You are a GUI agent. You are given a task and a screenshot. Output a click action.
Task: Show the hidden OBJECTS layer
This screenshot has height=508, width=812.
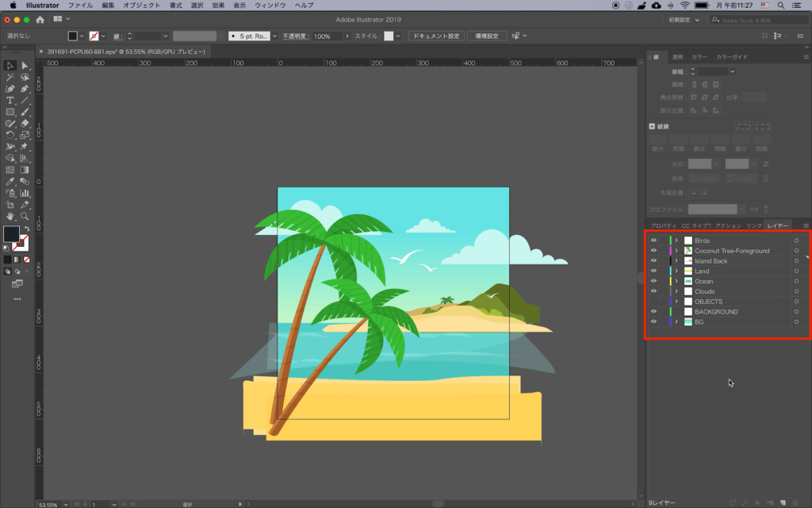tap(653, 302)
